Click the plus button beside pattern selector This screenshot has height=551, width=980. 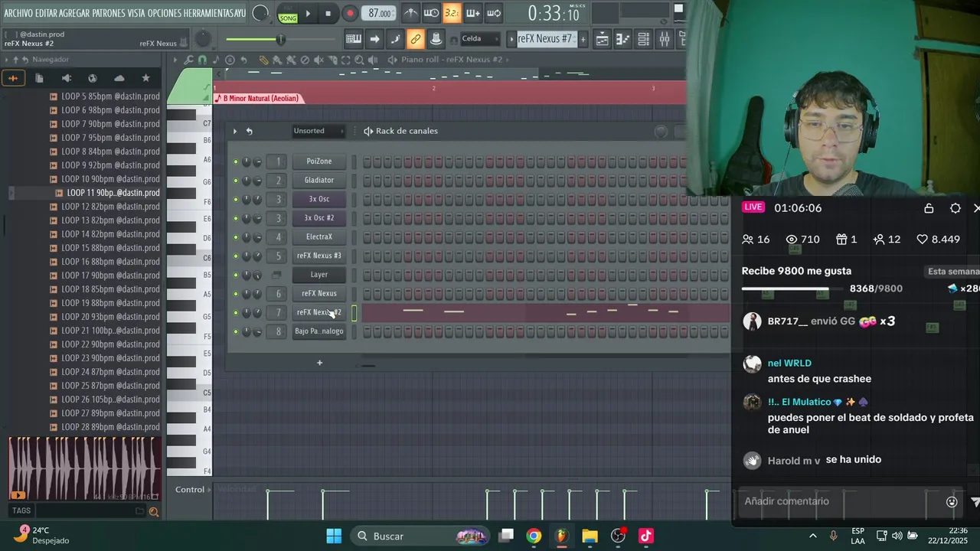[x=583, y=39]
